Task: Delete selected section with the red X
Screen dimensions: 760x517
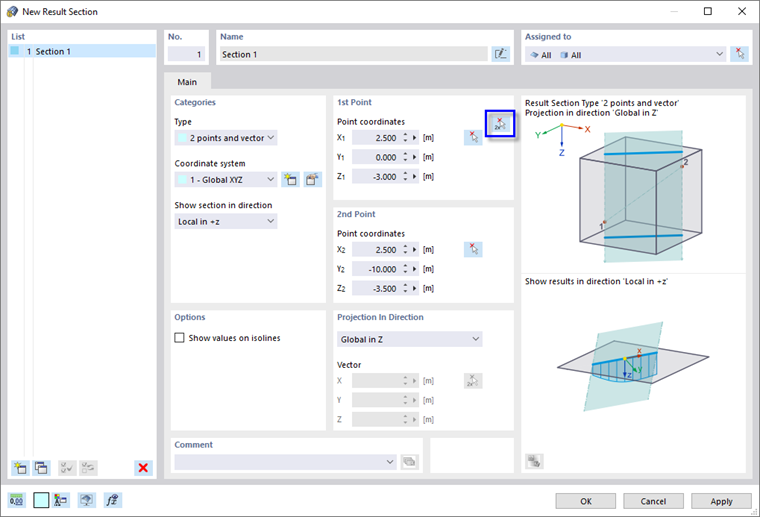Action: [143, 468]
